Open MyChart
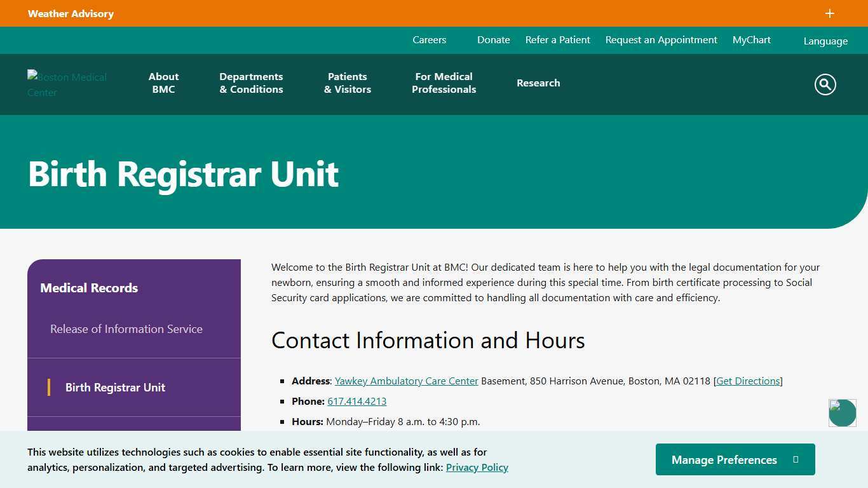Screen dimensions: 868x488 pyautogui.click(x=751, y=39)
